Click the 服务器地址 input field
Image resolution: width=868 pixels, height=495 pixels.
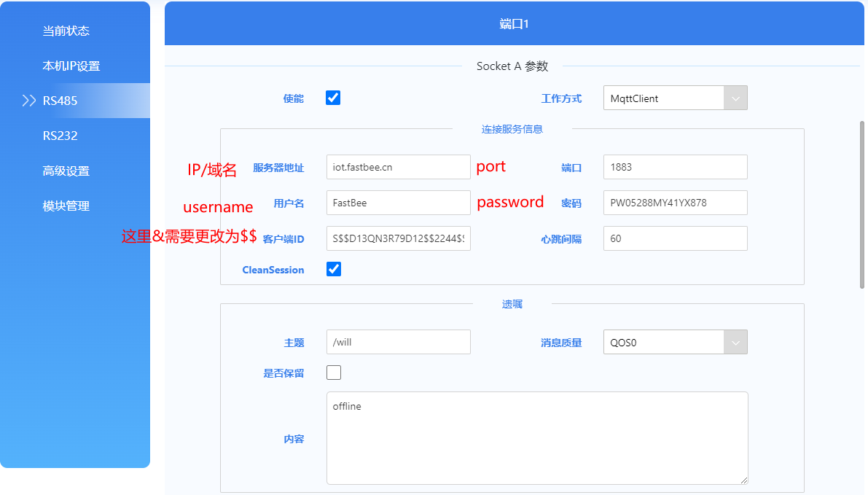pos(398,167)
